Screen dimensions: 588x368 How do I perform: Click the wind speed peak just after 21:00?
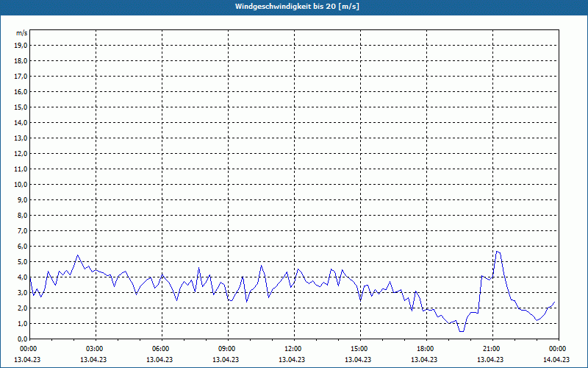(x=497, y=251)
